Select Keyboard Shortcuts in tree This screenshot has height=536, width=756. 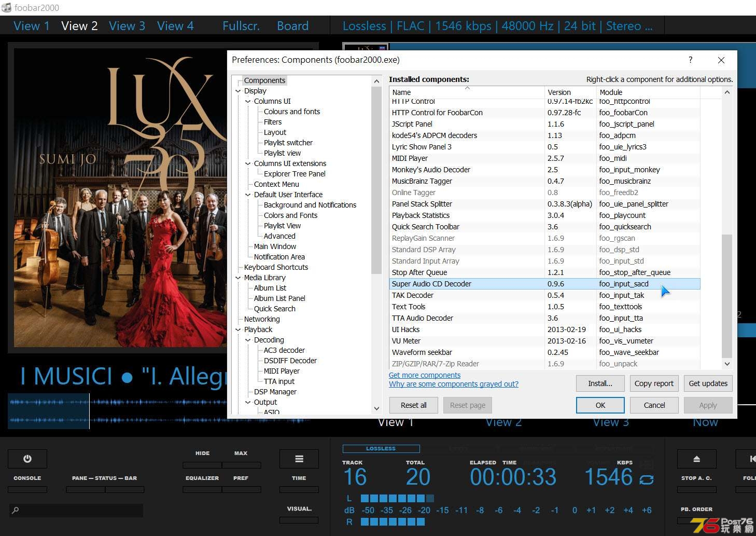tap(276, 267)
